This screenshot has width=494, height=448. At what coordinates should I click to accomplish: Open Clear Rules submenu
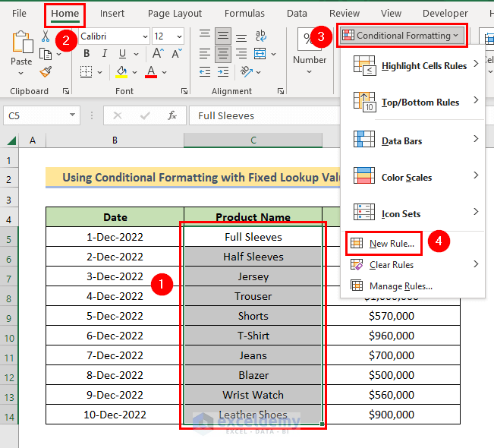tap(413, 265)
